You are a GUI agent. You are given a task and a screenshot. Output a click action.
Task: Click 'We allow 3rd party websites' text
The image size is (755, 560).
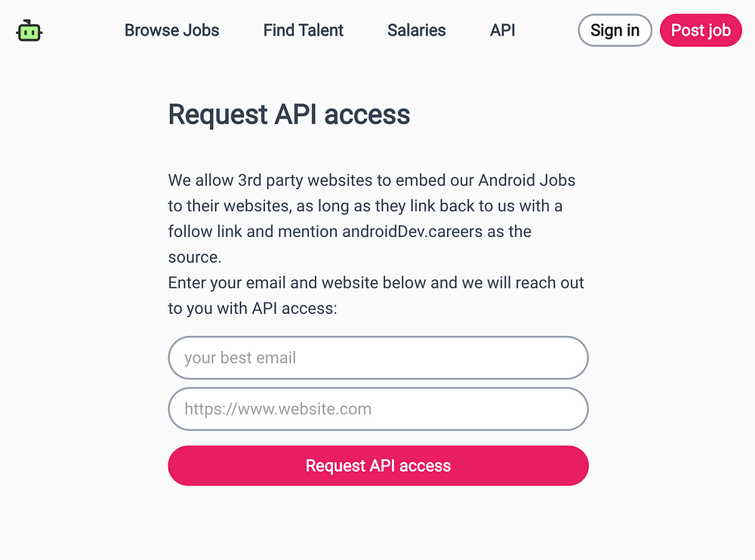pos(264,180)
